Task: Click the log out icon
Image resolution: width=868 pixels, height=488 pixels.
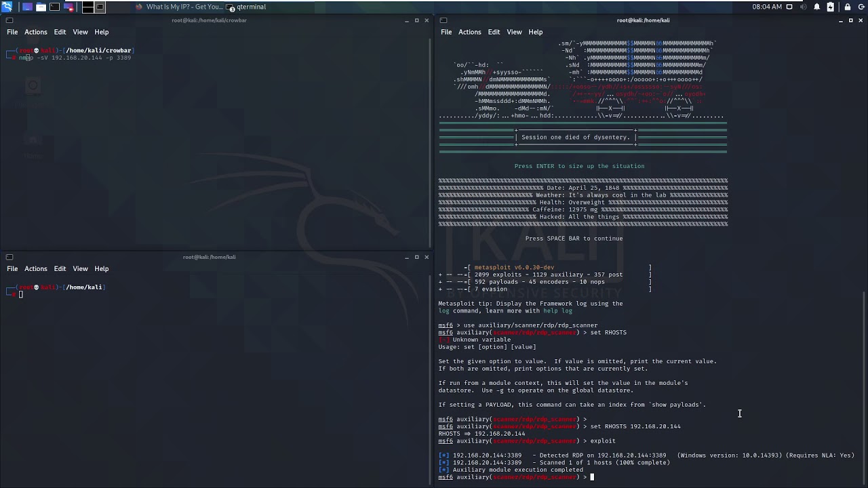Action: 861,7
